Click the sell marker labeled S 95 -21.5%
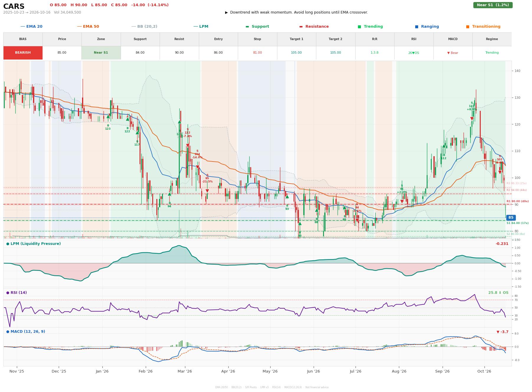 click(207, 191)
